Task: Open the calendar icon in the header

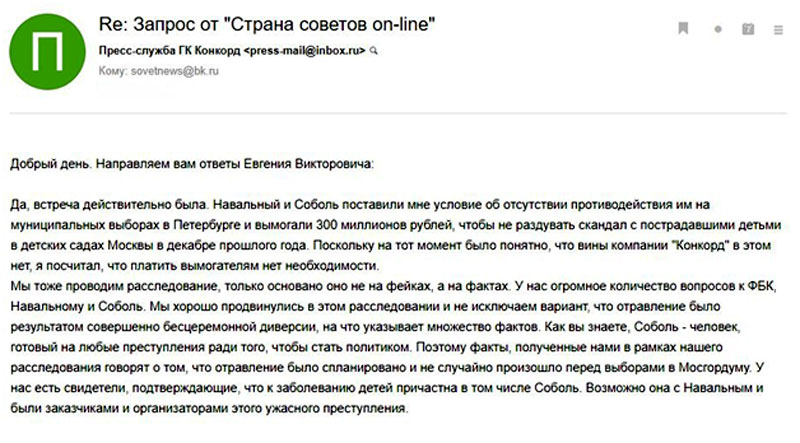Action: [x=747, y=29]
